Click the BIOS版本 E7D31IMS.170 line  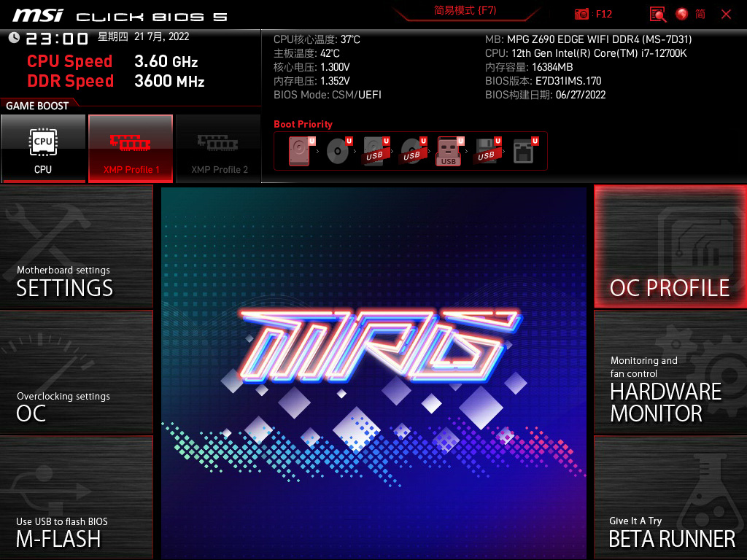point(543,81)
